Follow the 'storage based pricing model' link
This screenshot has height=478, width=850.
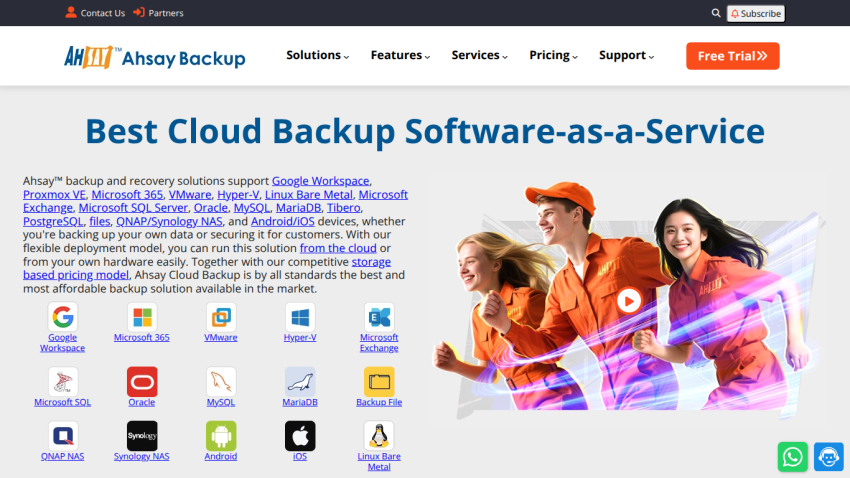pyautogui.click(x=76, y=275)
